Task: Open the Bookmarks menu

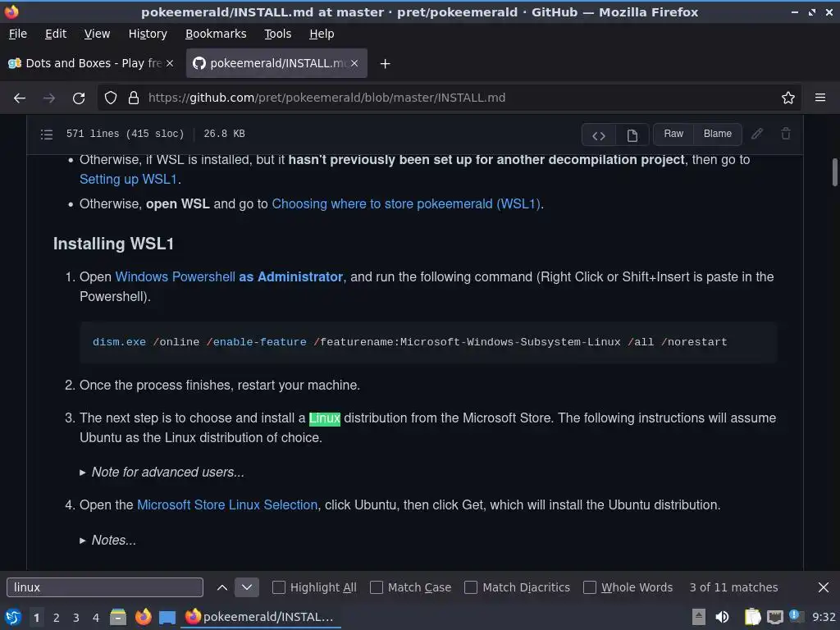Action: tap(216, 34)
